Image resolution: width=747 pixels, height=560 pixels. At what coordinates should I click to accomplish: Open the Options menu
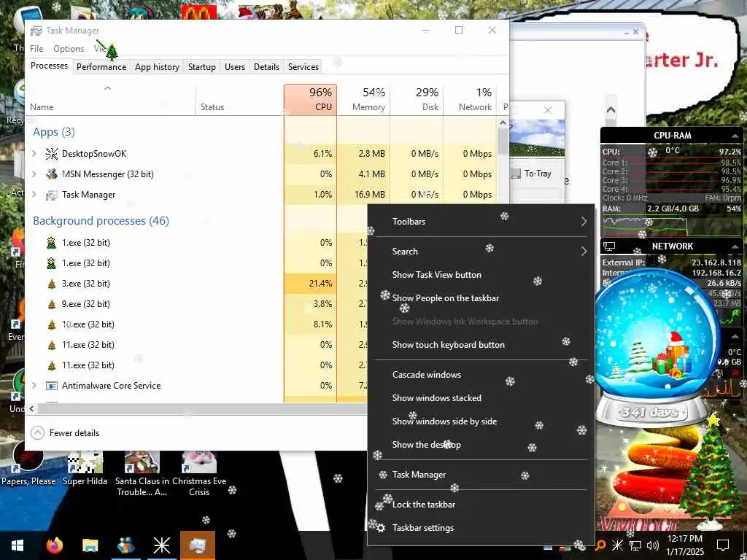69,49
